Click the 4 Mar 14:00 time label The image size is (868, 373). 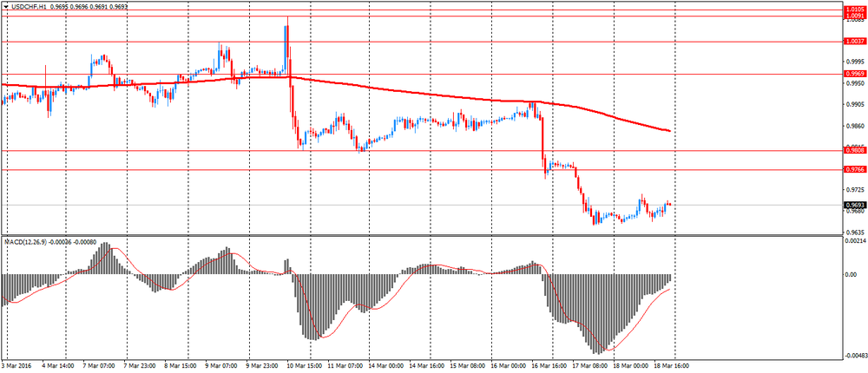pos(59,366)
